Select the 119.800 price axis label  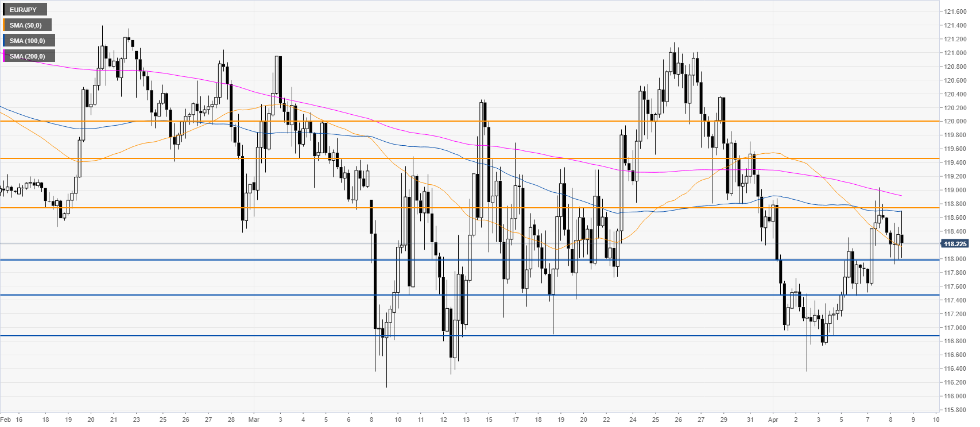pyautogui.click(x=955, y=135)
